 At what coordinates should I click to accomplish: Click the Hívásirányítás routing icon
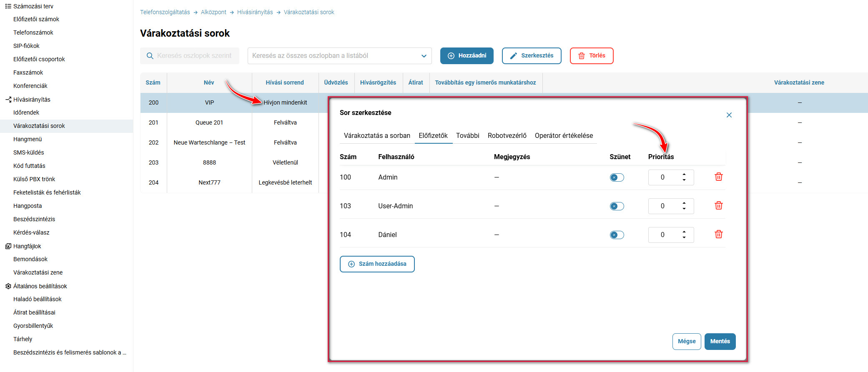pyautogui.click(x=8, y=100)
